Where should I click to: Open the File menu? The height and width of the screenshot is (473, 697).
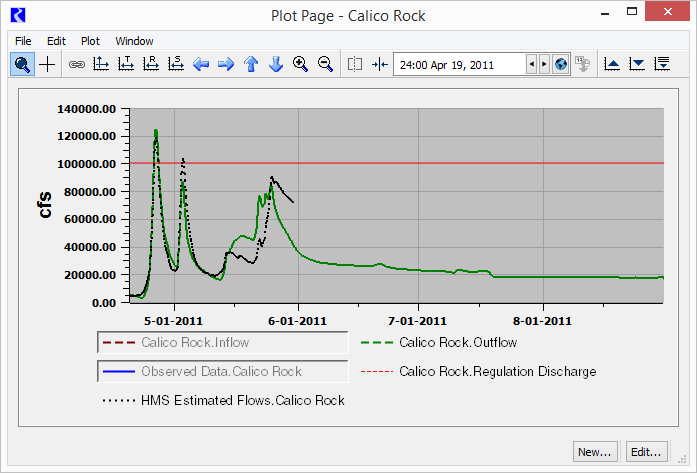click(23, 41)
